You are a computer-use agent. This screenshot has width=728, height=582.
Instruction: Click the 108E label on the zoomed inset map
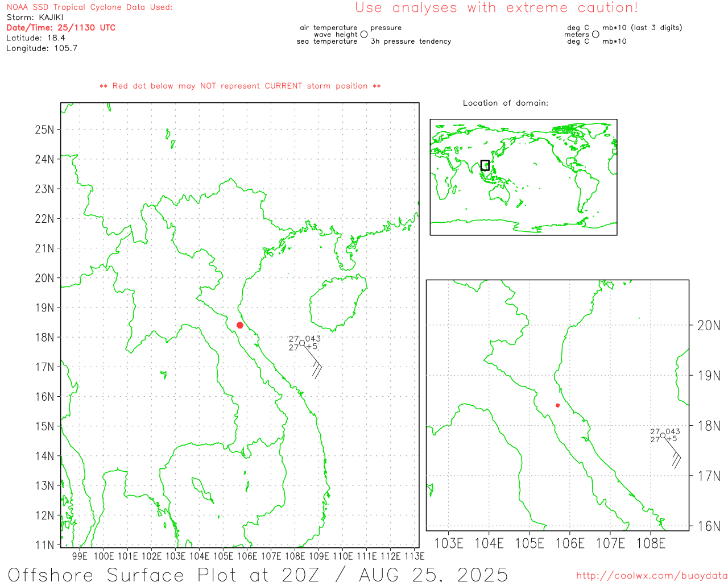pos(651,543)
